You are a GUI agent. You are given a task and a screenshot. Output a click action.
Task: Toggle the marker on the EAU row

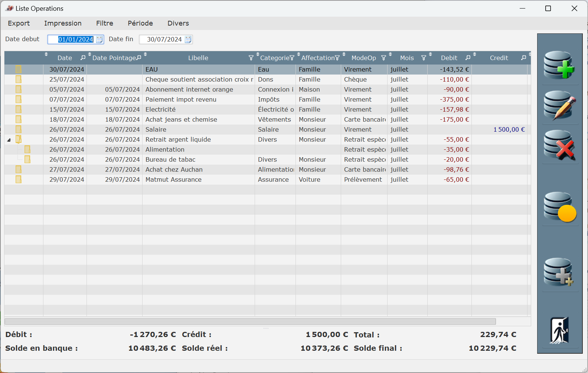point(18,69)
